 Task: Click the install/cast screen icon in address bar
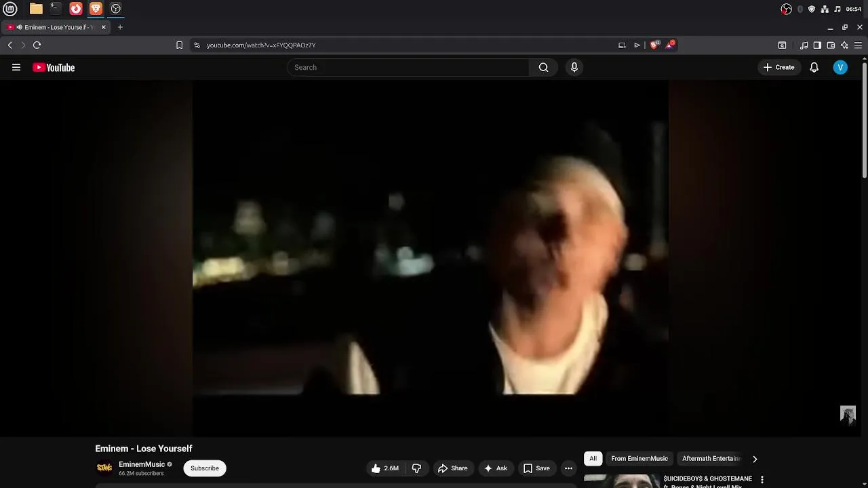click(x=622, y=45)
